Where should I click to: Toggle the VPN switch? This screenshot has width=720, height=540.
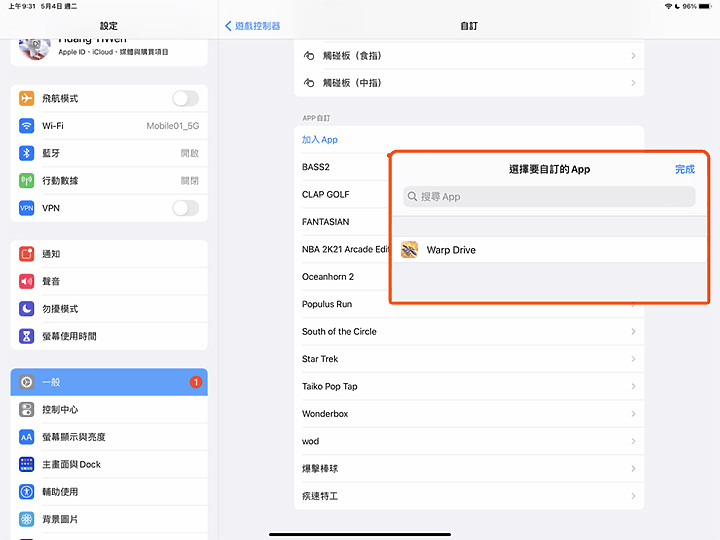pyautogui.click(x=186, y=208)
